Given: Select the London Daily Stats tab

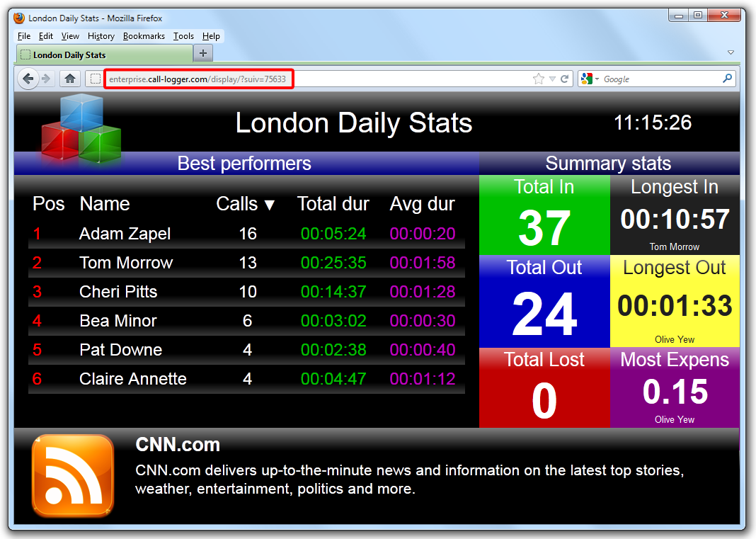Looking at the screenshot, I should coord(99,53).
